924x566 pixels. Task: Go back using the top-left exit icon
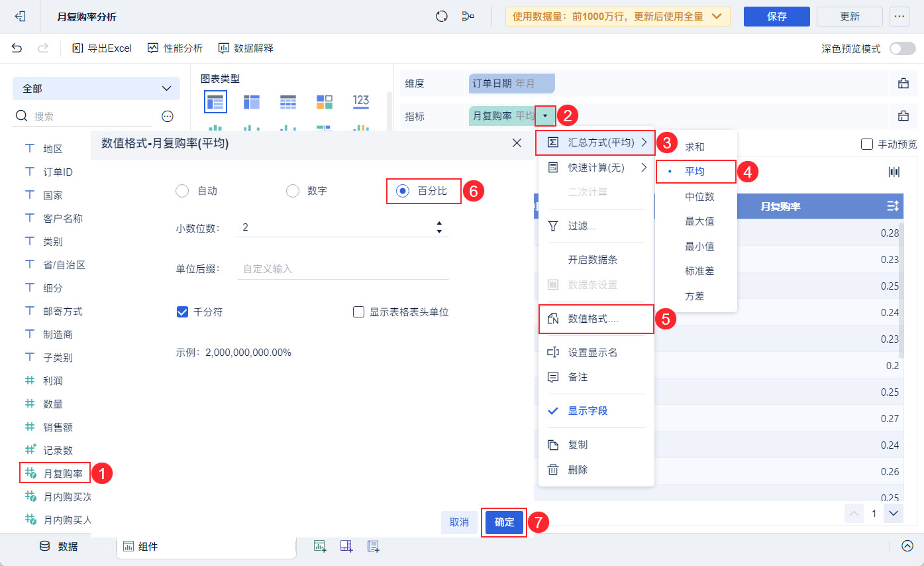tap(20, 17)
